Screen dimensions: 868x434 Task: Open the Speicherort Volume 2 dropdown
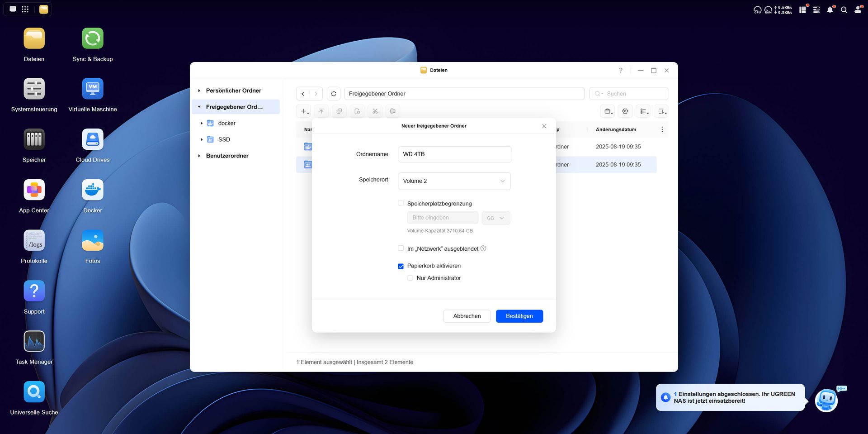point(454,181)
